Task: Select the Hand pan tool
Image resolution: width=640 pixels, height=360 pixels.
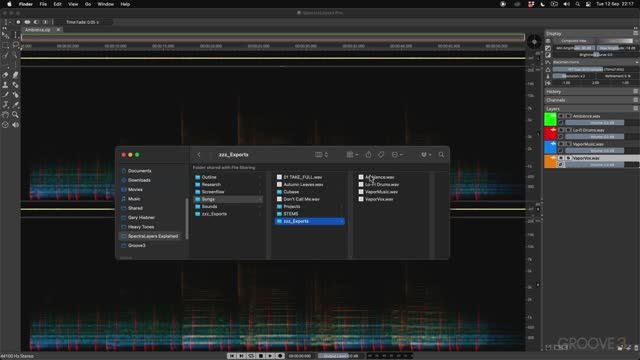Action: pos(5,115)
